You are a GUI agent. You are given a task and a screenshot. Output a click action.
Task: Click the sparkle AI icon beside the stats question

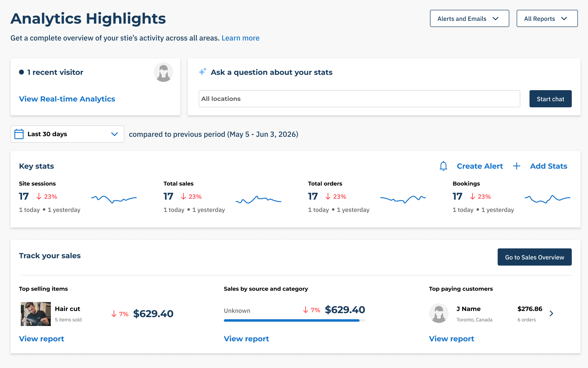coord(202,71)
